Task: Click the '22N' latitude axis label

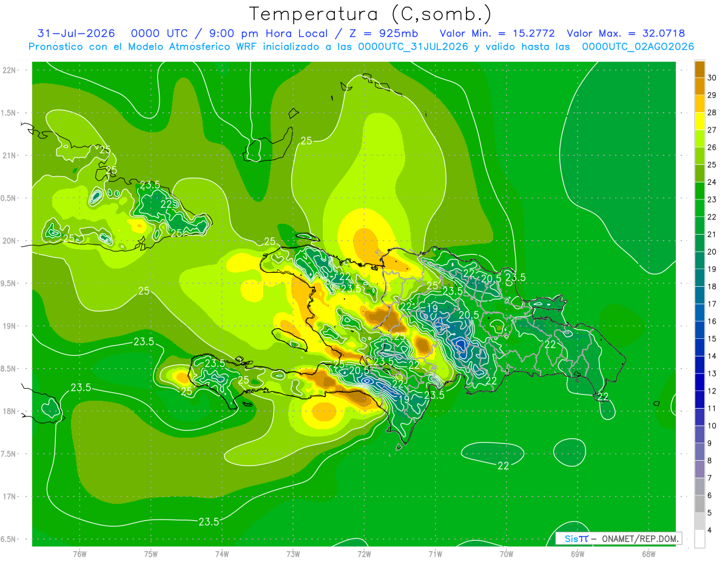Action: click(9, 70)
